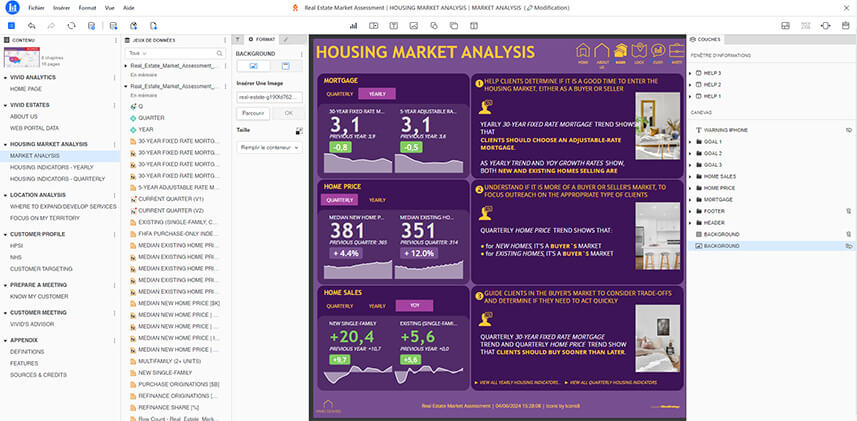This screenshot has width=857, height=421.
Task: Click the HOME icon in dashboard header
Action: [582, 53]
